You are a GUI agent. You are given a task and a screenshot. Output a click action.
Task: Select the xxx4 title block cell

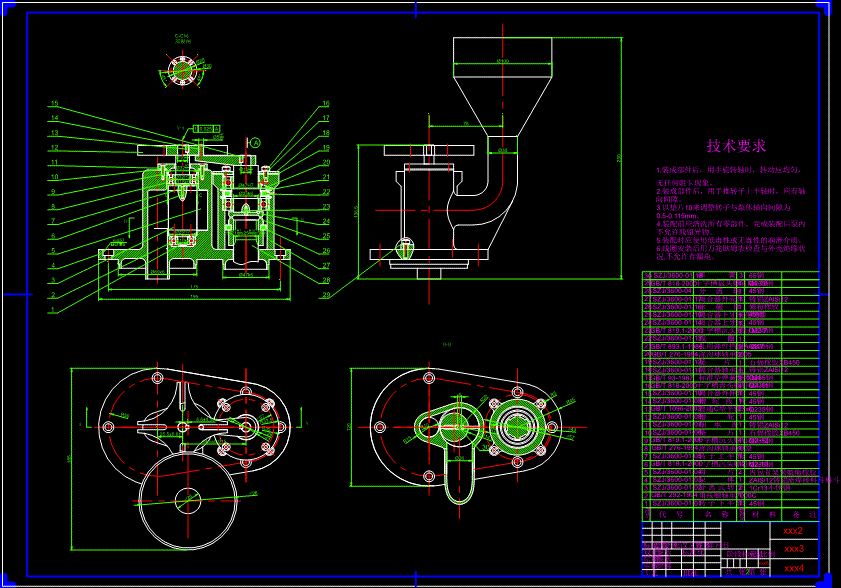(x=794, y=568)
